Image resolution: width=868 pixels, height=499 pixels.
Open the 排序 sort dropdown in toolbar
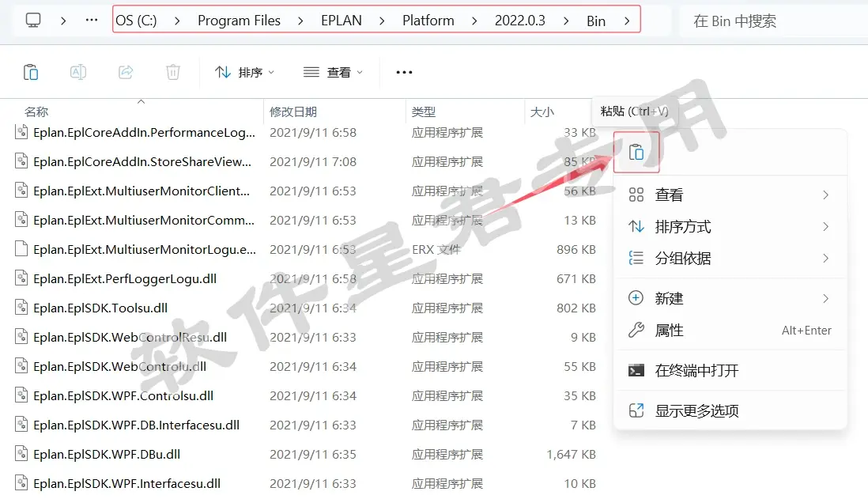(x=245, y=72)
